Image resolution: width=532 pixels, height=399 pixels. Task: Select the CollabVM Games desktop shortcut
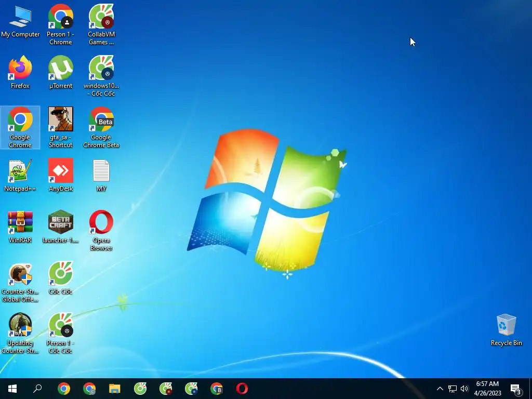click(101, 25)
